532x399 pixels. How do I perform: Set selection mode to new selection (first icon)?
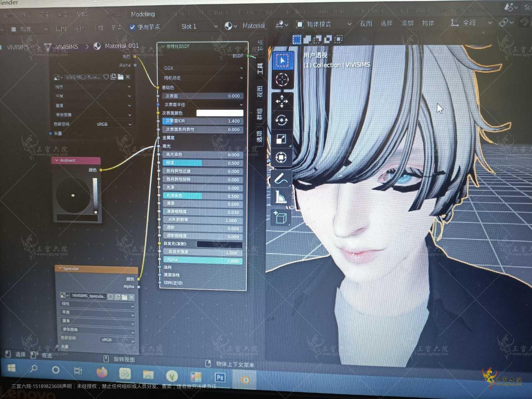[x=296, y=40]
